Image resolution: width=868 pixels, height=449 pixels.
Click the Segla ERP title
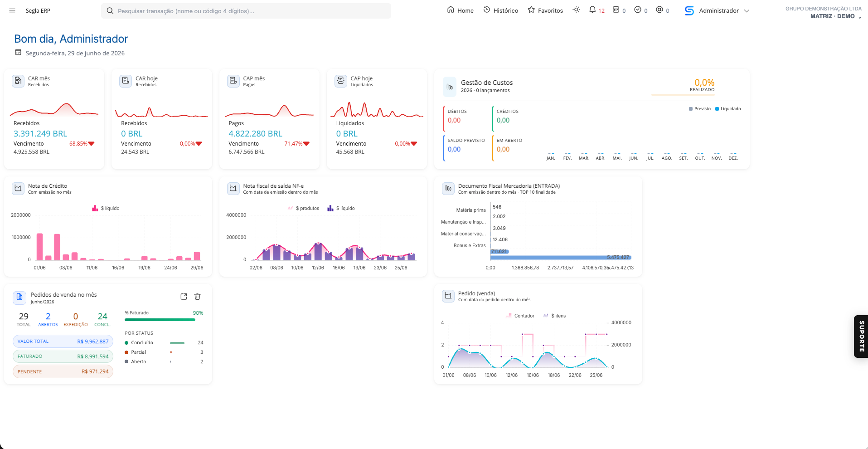pos(38,11)
